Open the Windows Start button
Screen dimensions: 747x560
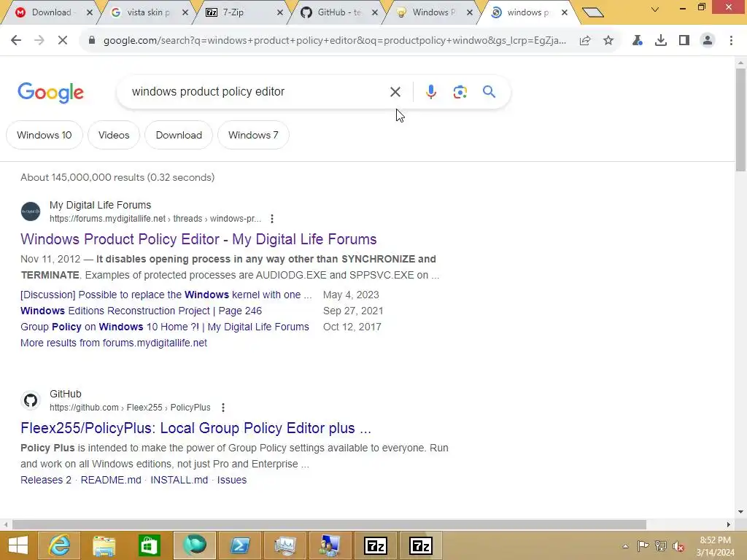[x=18, y=545]
